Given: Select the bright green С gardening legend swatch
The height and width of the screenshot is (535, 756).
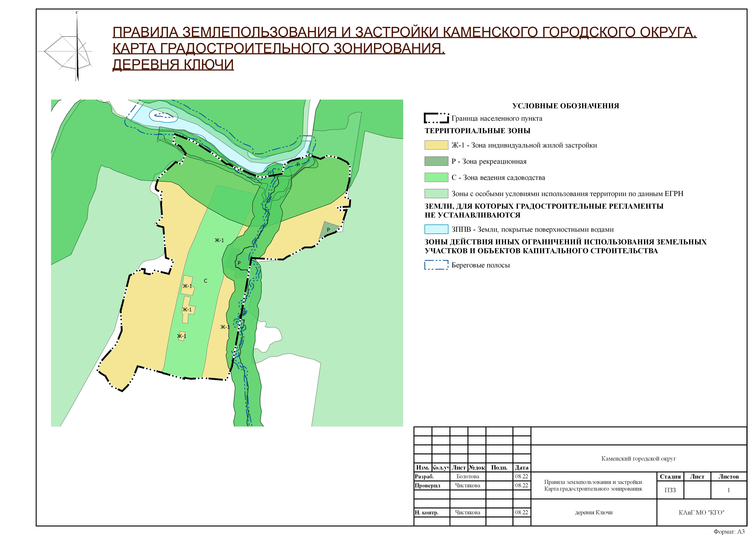Looking at the screenshot, I should pos(436,177).
